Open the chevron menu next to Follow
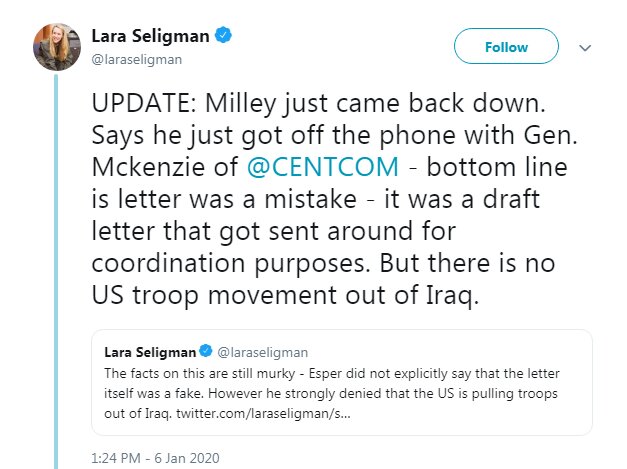 click(586, 47)
